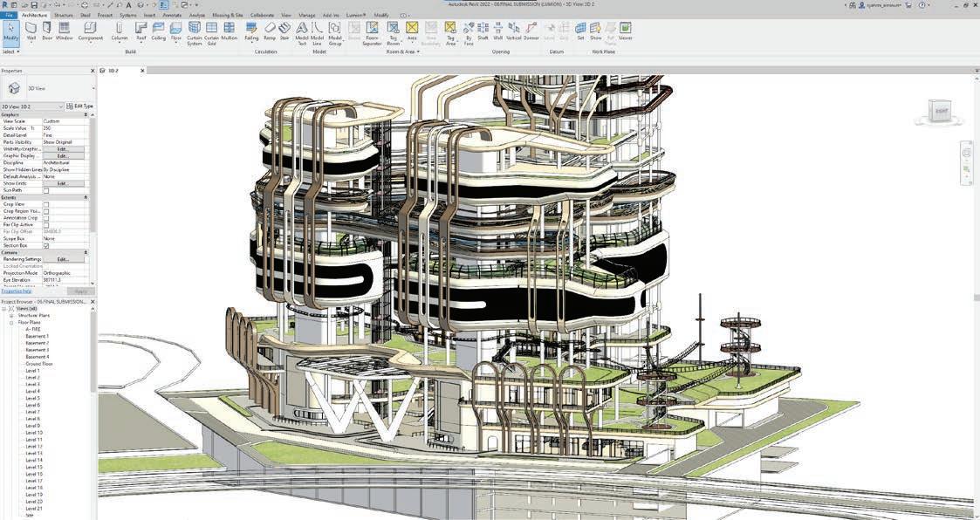Choose the Door tool
The width and height of the screenshot is (980, 520).
click(47, 31)
